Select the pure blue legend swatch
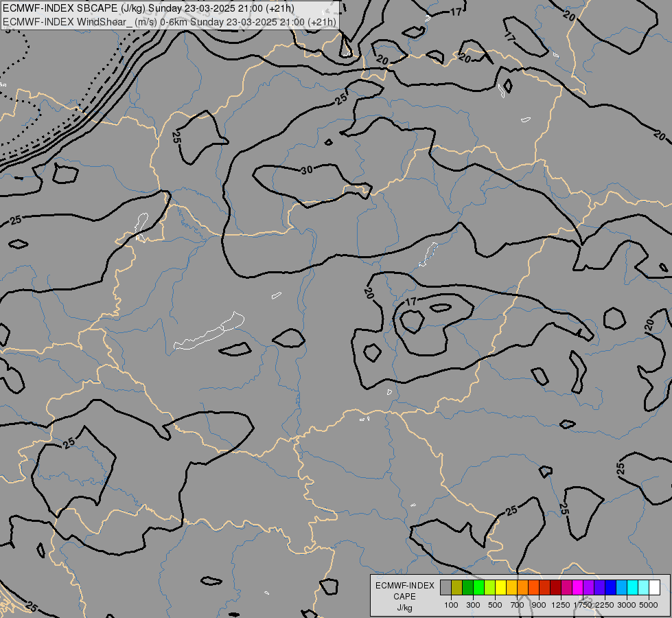The width and height of the screenshot is (672, 618). [x=611, y=587]
